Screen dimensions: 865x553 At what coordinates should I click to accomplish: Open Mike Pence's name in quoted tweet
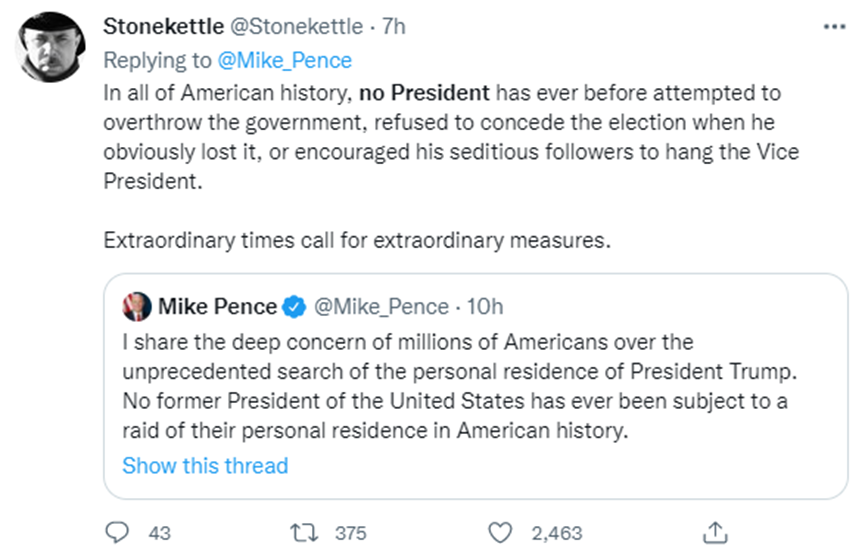(x=216, y=305)
